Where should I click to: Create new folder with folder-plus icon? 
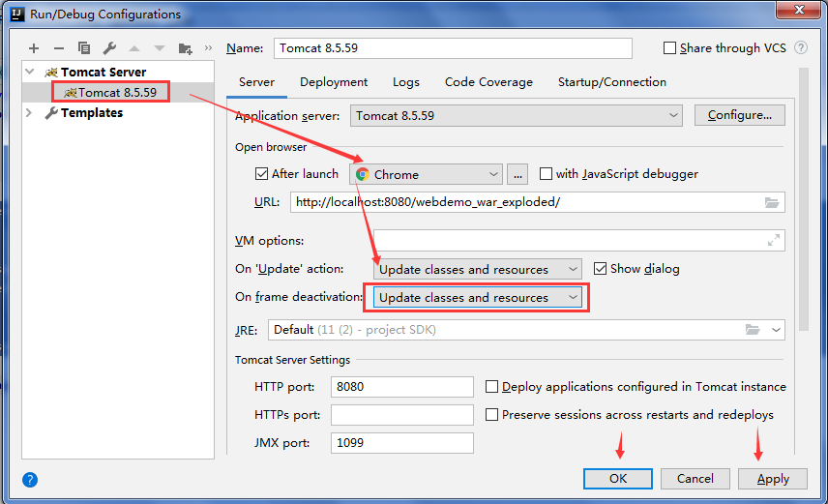(186, 48)
